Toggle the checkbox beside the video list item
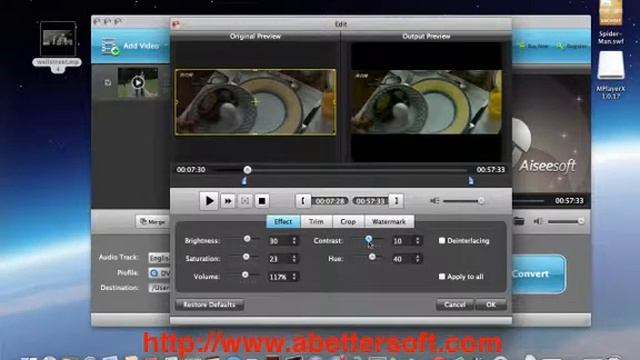 coord(108,83)
